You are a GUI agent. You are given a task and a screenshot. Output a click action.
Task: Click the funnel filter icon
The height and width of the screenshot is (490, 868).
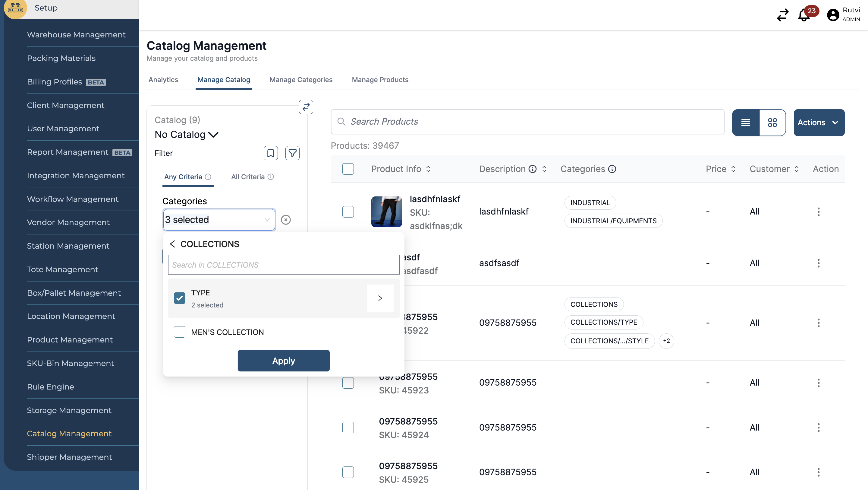(292, 153)
